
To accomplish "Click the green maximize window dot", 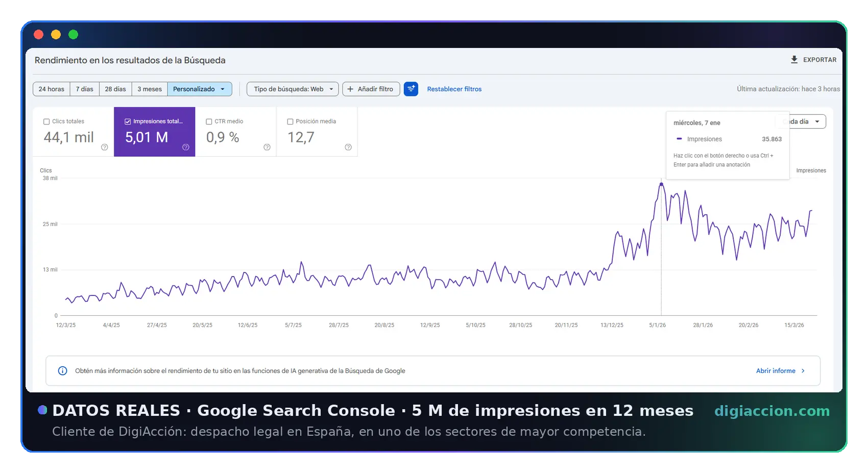I will coord(74,34).
